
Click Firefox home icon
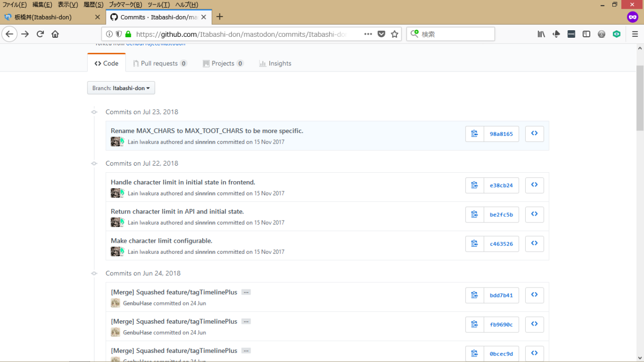55,34
